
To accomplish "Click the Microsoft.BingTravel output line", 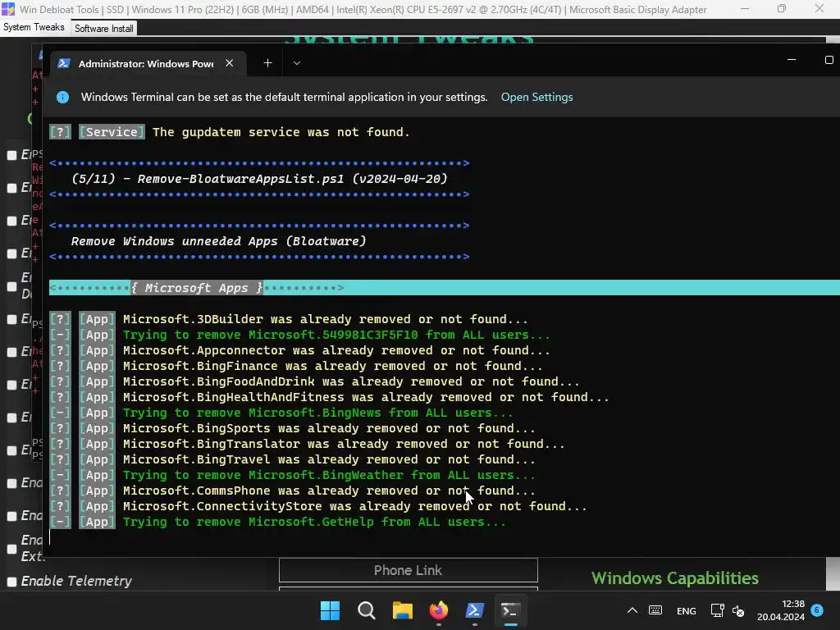I will point(292,459).
